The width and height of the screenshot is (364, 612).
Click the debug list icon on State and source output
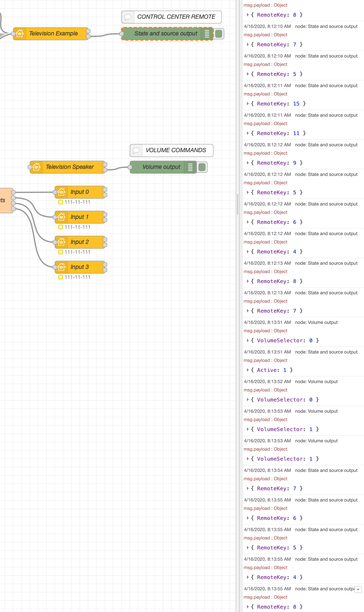coord(207,34)
